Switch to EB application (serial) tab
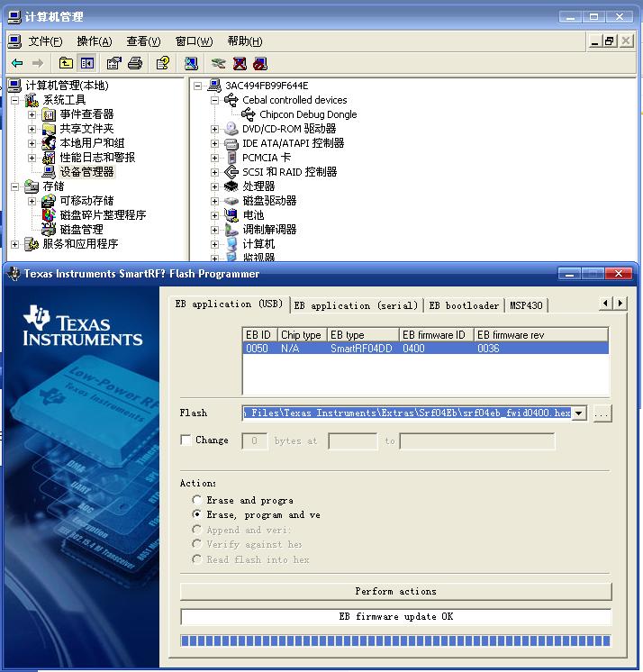 (x=356, y=305)
